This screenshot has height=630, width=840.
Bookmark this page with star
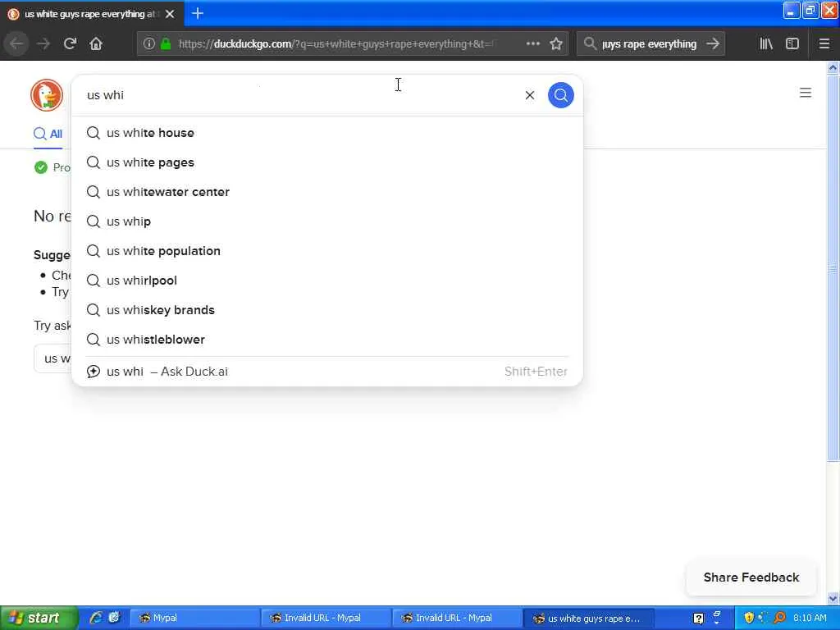[556, 43]
